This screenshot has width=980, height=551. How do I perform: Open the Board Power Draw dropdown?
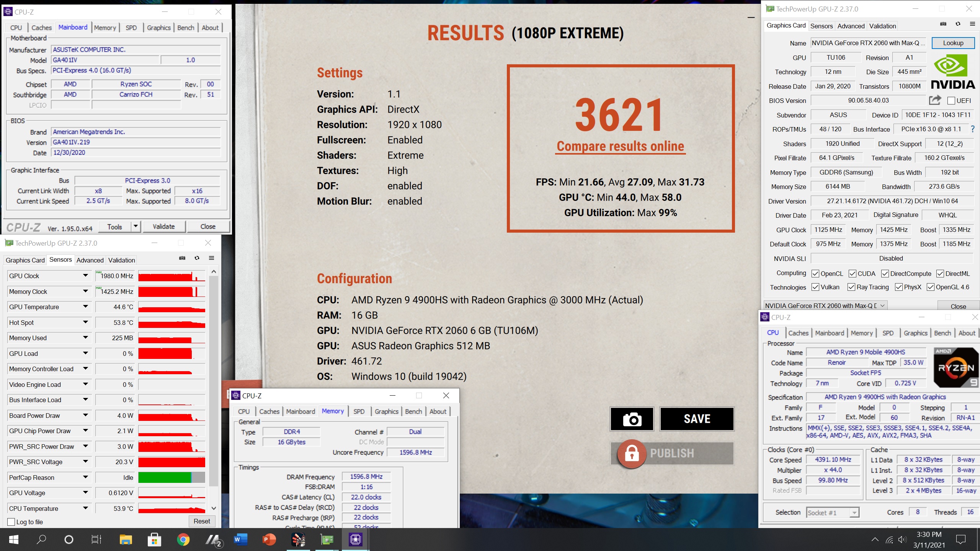click(x=85, y=415)
